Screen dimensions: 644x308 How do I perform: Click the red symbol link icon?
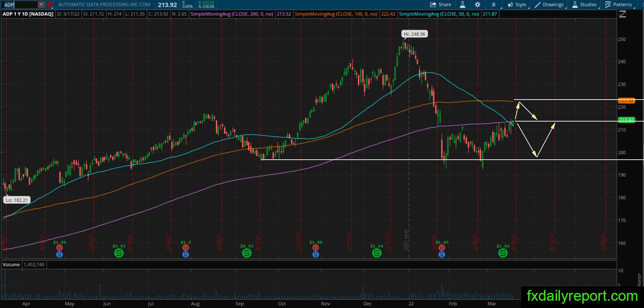click(50, 5)
